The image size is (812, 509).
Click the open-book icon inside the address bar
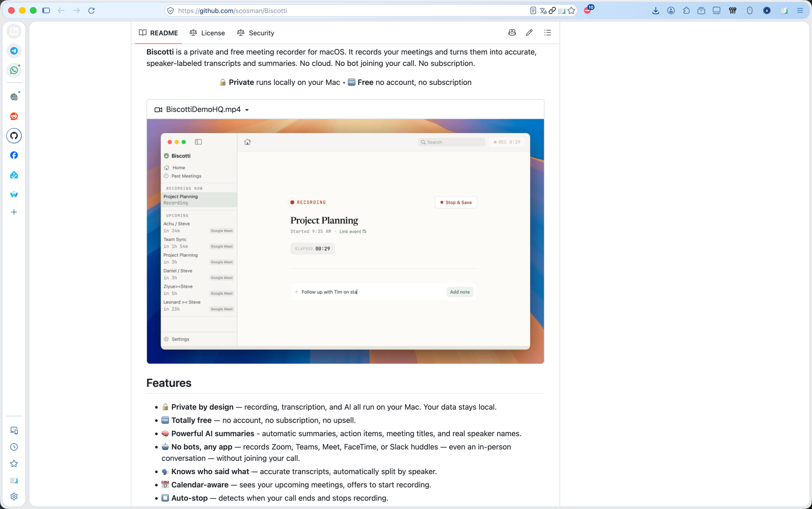click(x=562, y=11)
